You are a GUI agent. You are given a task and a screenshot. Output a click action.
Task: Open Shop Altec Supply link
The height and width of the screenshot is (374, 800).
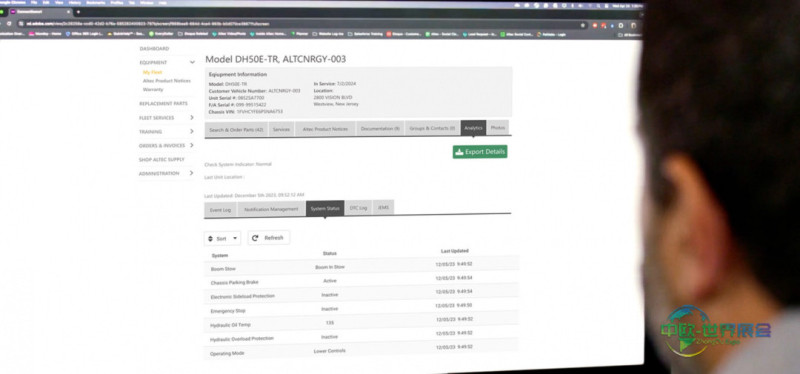coord(162,159)
